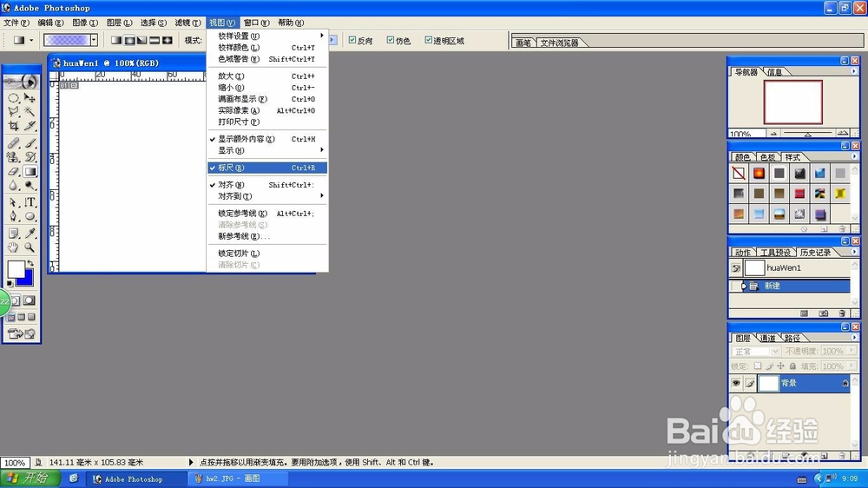The image size is (868, 488).
Task: Select the Crop tool
Action: (x=13, y=126)
